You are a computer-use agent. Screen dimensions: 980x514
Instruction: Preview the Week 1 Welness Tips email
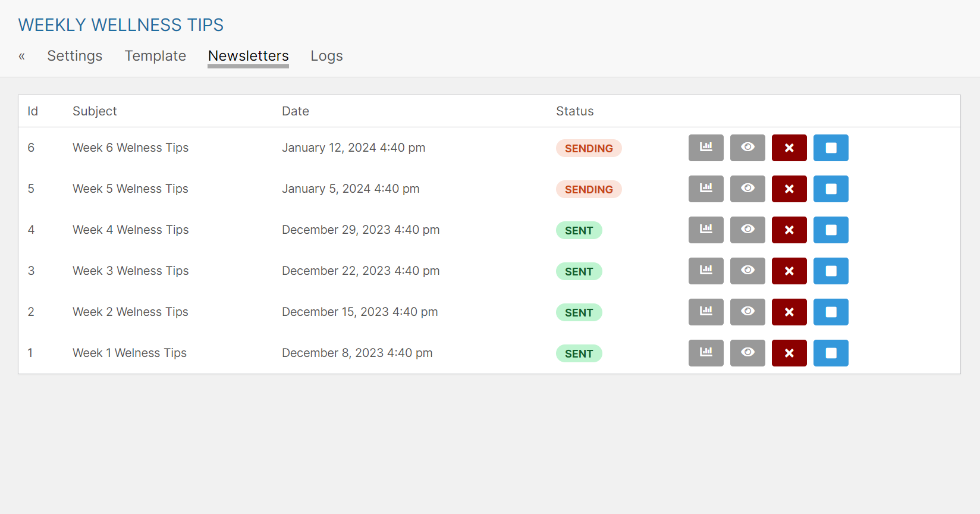tap(747, 353)
